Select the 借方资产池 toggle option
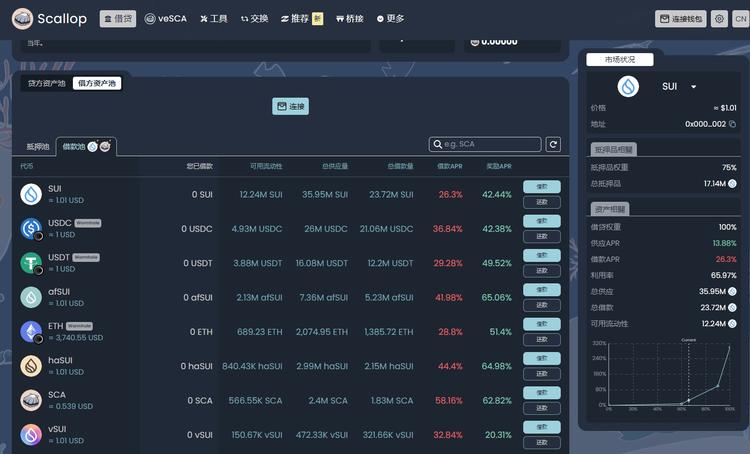 tap(97, 83)
